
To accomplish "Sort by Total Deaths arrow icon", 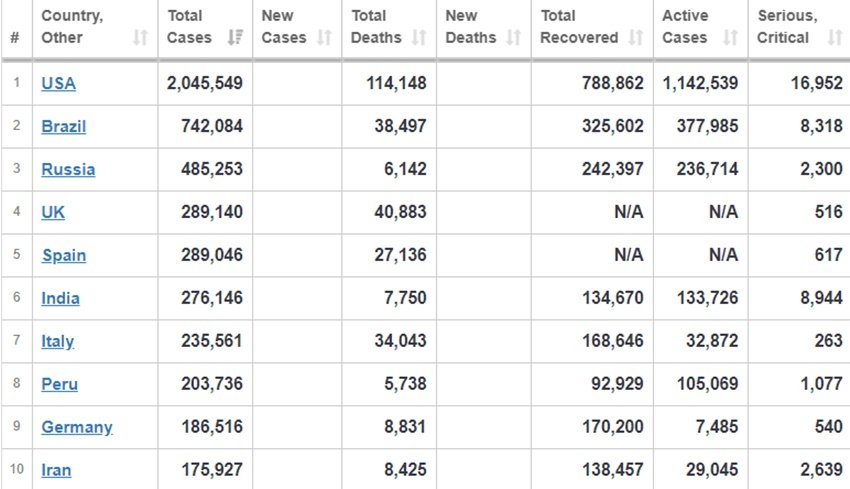I will [418, 37].
